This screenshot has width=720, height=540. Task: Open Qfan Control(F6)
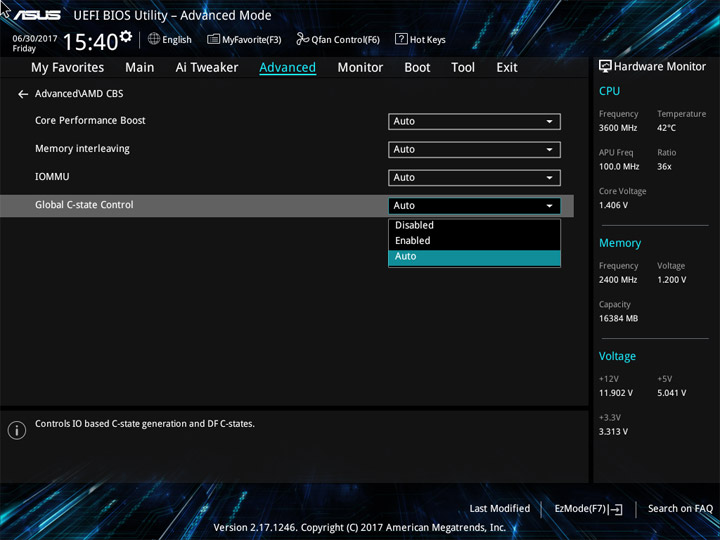pyautogui.click(x=338, y=39)
